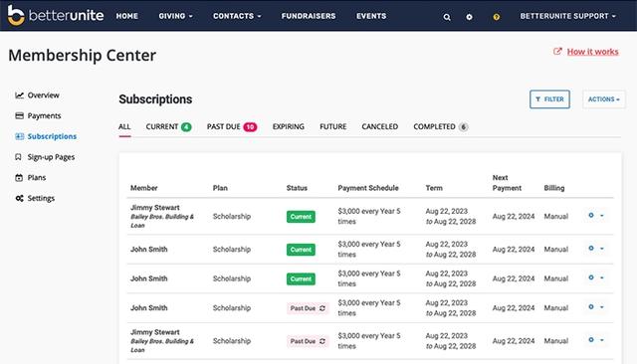This screenshot has height=364, width=637.
Task: Expand row caret for first Jimmy Stewart subscription
Action: click(602, 216)
